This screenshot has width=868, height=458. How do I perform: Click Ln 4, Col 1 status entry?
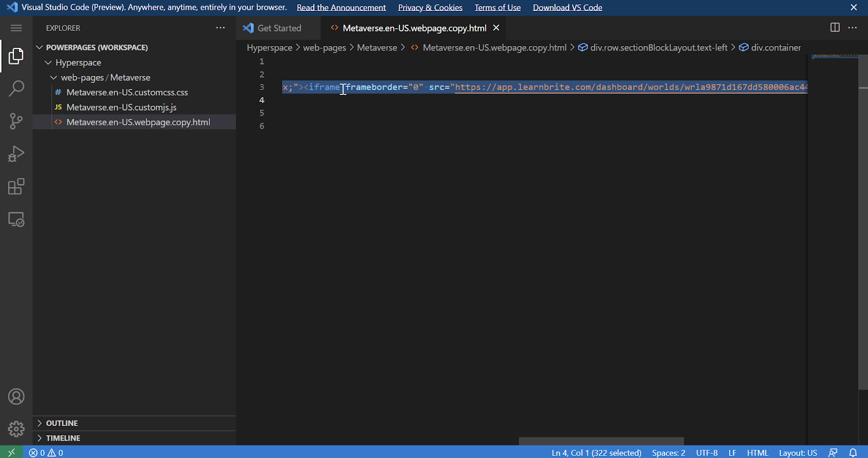point(596,453)
